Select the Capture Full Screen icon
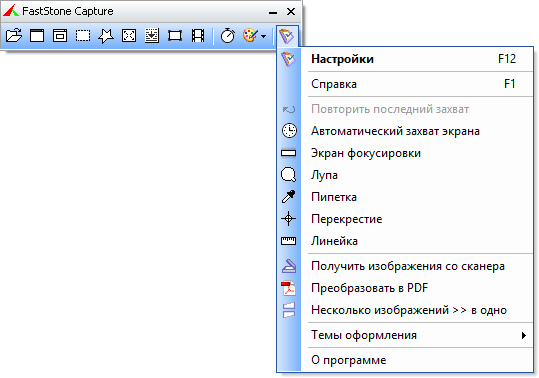Viewport: 539px width, 378px height. coord(129,35)
